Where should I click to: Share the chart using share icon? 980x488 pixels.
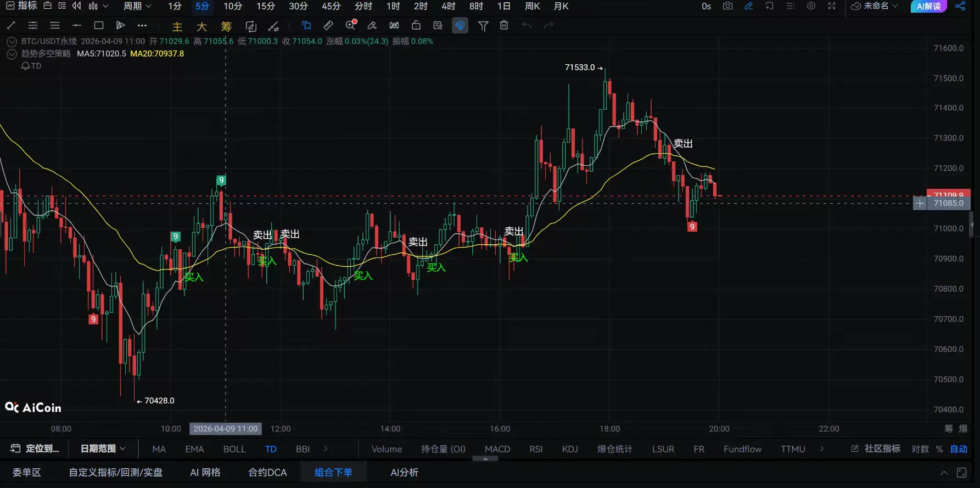coord(960,6)
